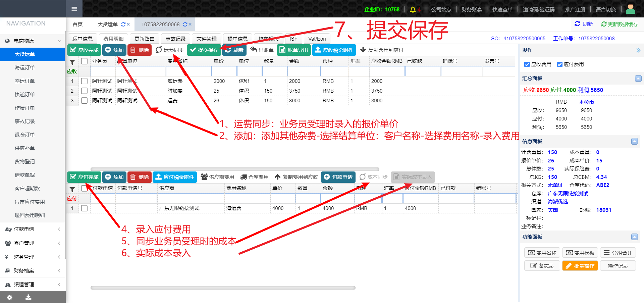
Task: Switch to the 费用明细 tab
Action: point(113,39)
